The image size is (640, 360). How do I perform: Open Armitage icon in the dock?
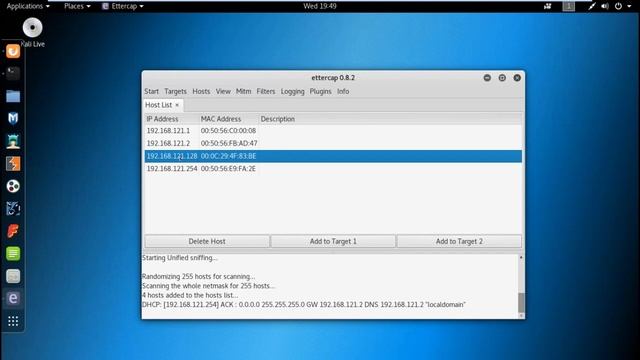(13, 141)
